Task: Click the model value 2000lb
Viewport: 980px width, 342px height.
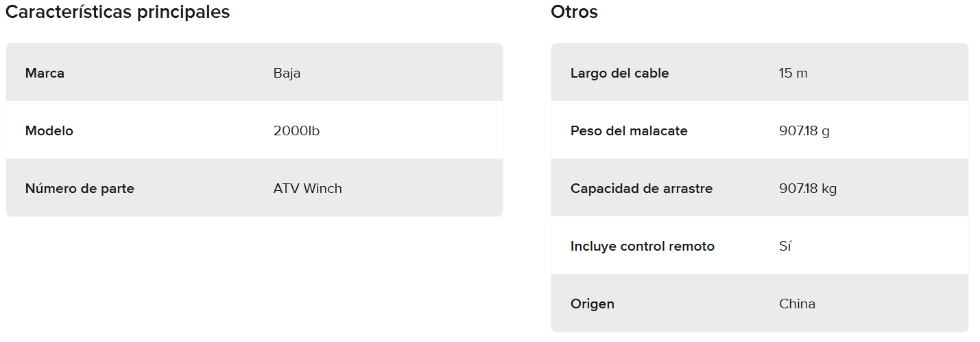Action: pos(296,130)
